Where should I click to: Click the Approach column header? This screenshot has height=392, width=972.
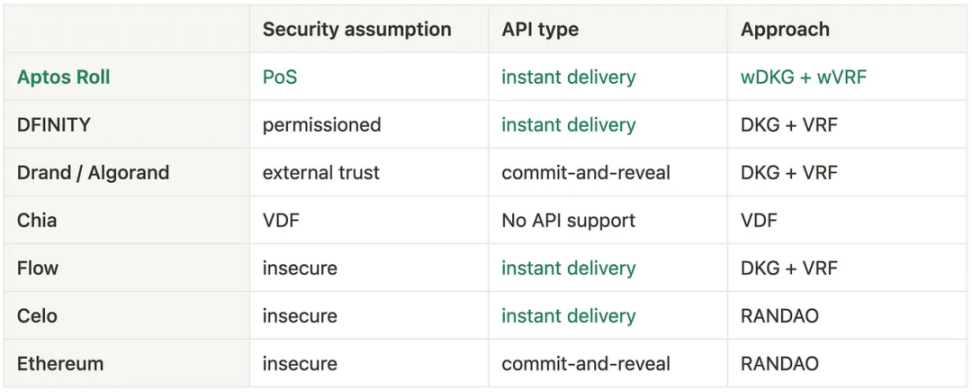[x=785, y=29]
